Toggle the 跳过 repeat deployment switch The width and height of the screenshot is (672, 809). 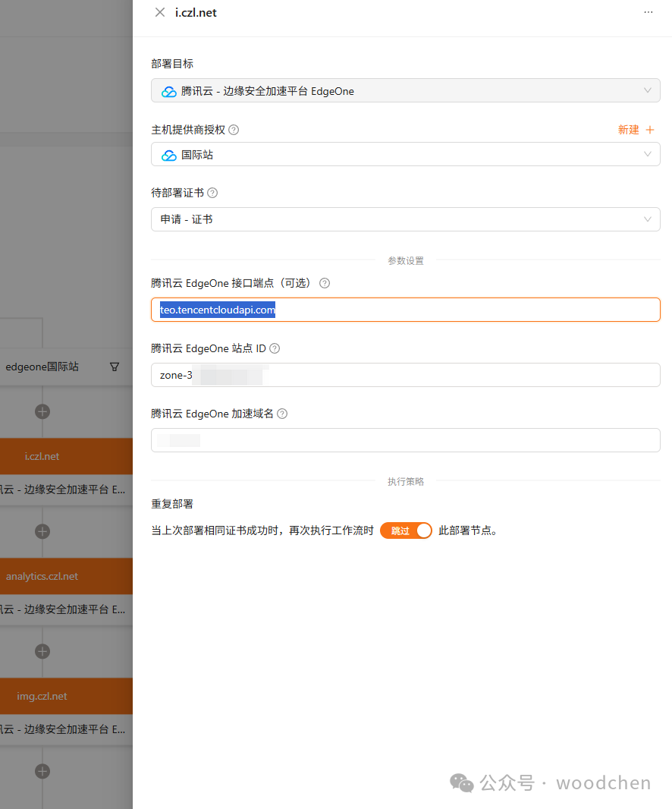406,530
